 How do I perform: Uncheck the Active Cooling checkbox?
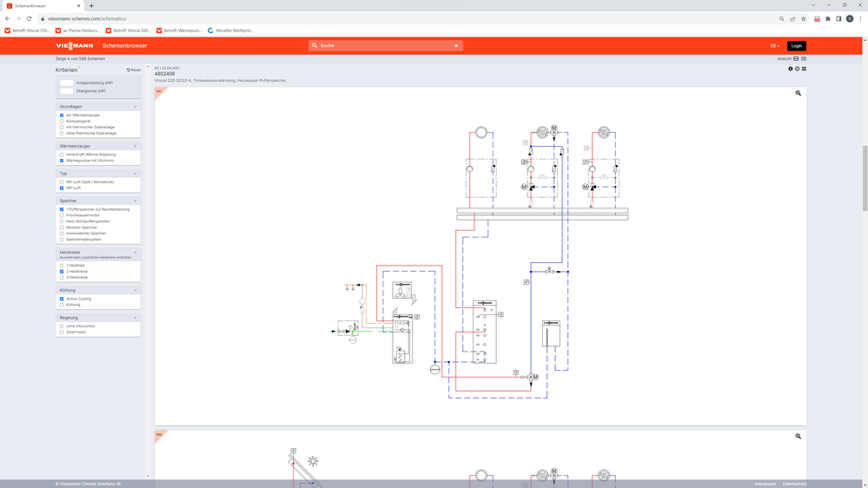[62, 299]
